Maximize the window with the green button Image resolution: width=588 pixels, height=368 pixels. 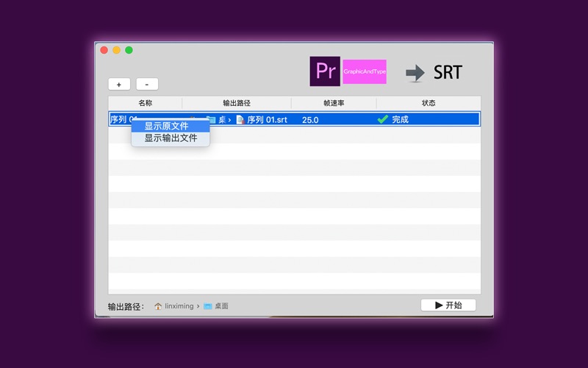click(129, 50)
